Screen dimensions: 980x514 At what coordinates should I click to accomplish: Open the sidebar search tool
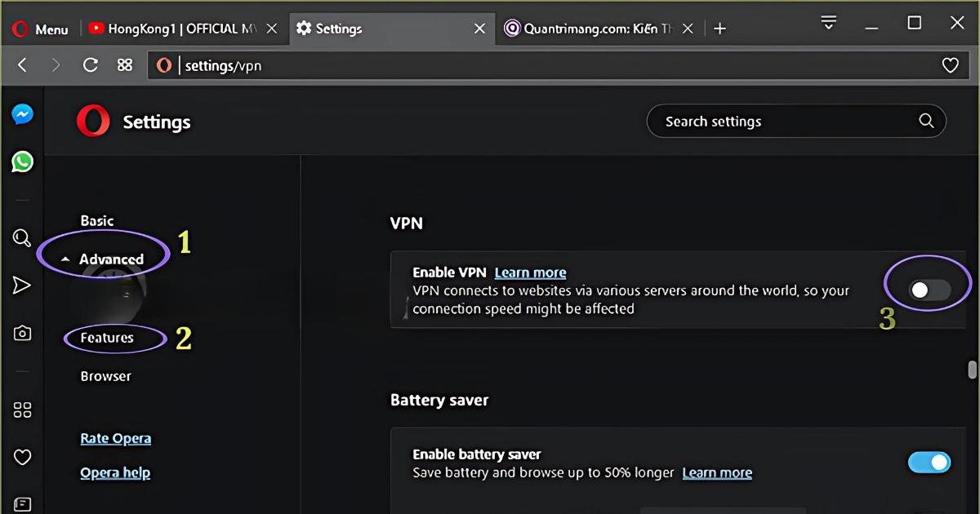pyautogui.click(x=21, y=237)
